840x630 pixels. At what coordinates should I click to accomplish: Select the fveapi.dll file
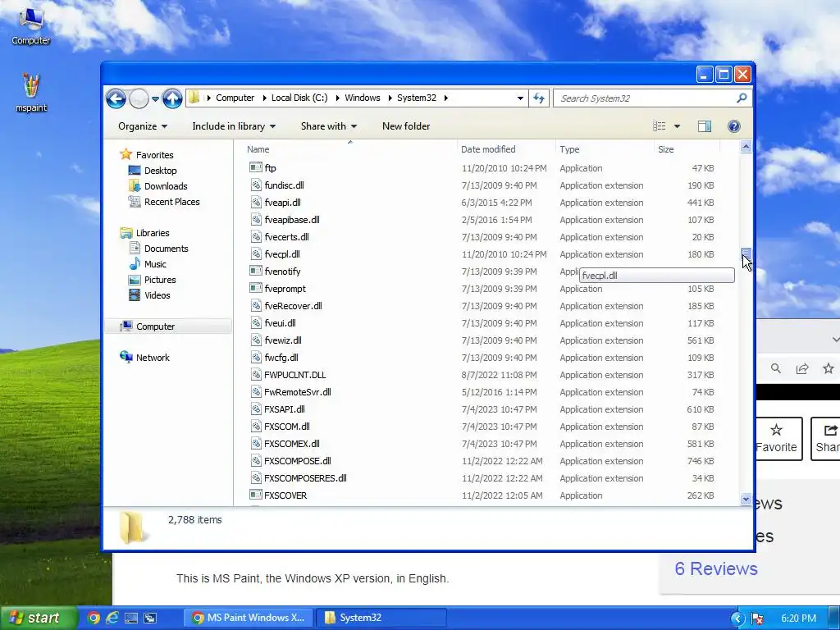point(282,203)
